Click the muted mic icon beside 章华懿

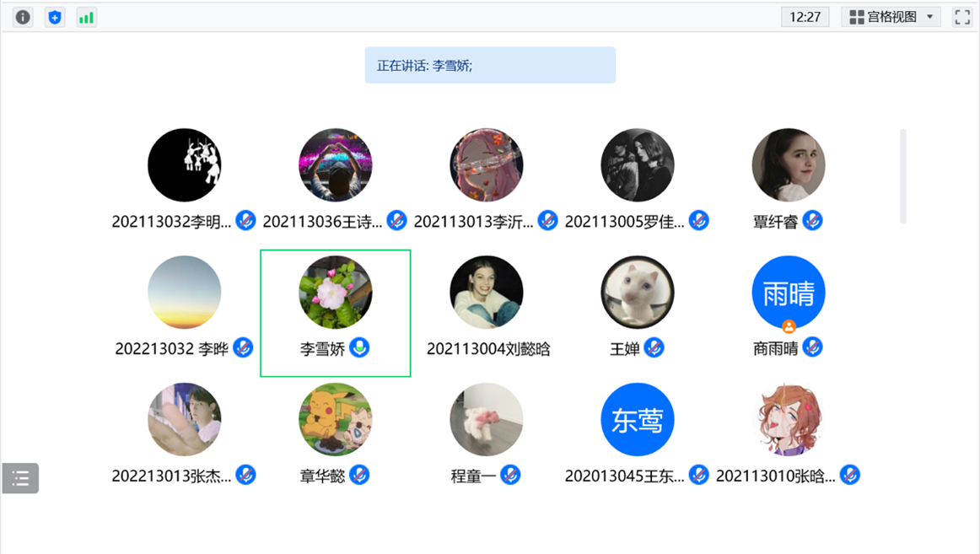(x=359, y=475)
